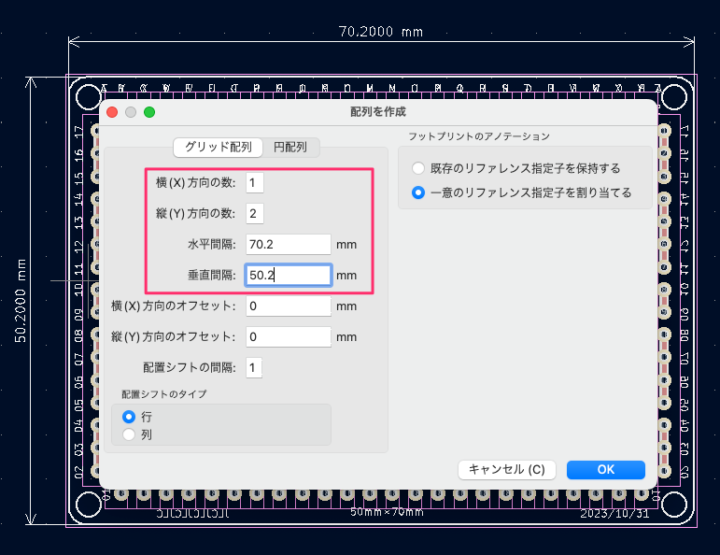Viewport: 720px width, 555px height.
Task: Click the top-right PCB mounting hole
Action: (x=674, y=97)
